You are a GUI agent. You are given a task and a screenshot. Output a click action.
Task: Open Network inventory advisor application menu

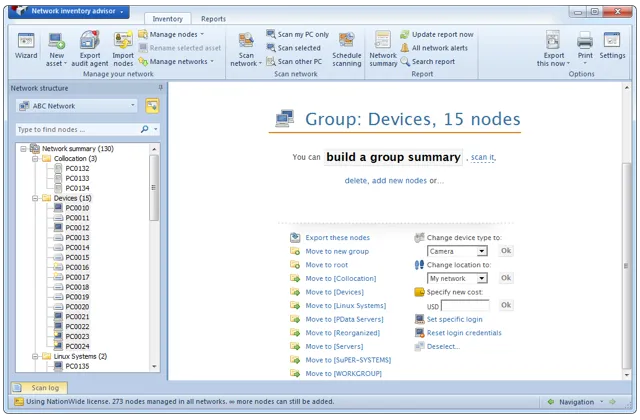(x=69, y=11)
